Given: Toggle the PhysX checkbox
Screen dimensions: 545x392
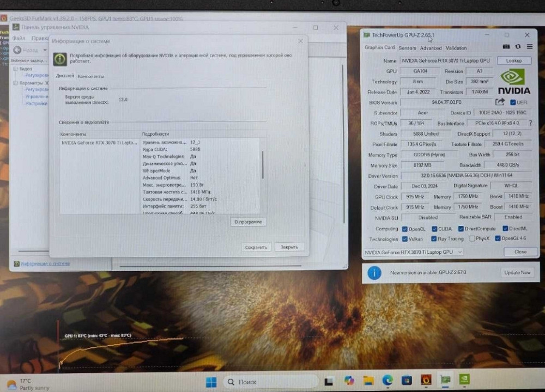Looking at the screenshot, I should coord(472,238).
